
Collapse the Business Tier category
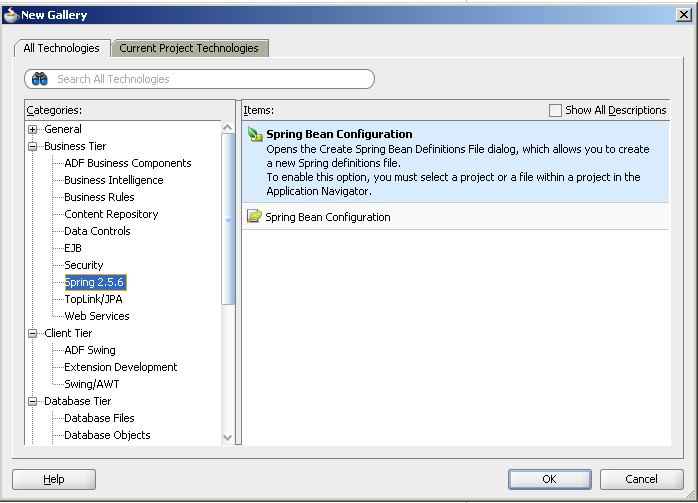coord(33,147)
